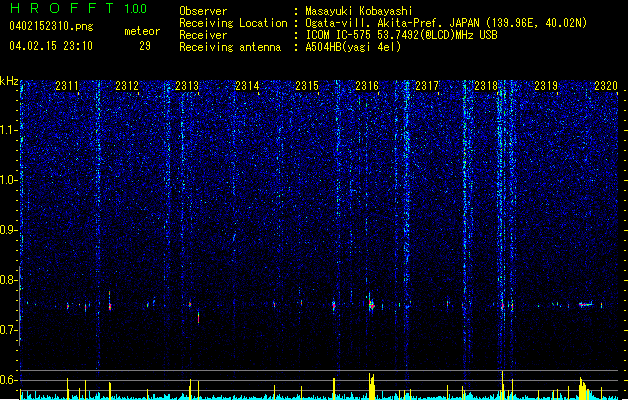Click the 1.0 kHz axis tick label
Image resolution: width=629 pixels, height=400 pixels.
tap(9, 180)
